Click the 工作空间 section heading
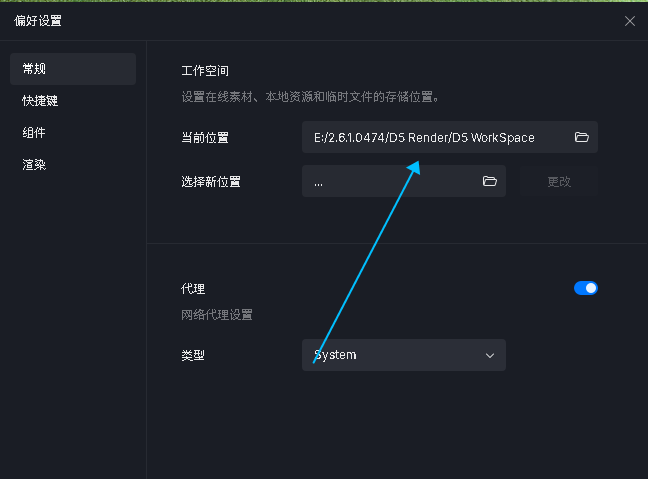 point(205,72)
